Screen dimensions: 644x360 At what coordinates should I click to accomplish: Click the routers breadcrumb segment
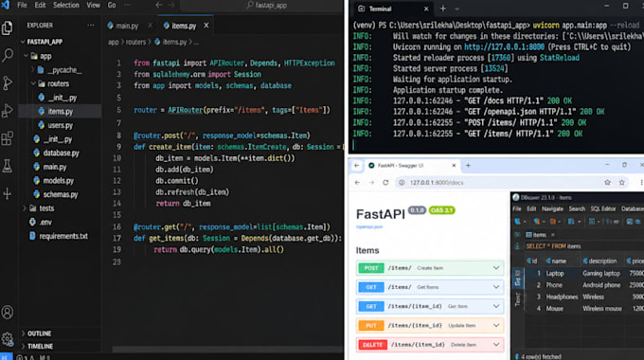click(x=135, y=42)
